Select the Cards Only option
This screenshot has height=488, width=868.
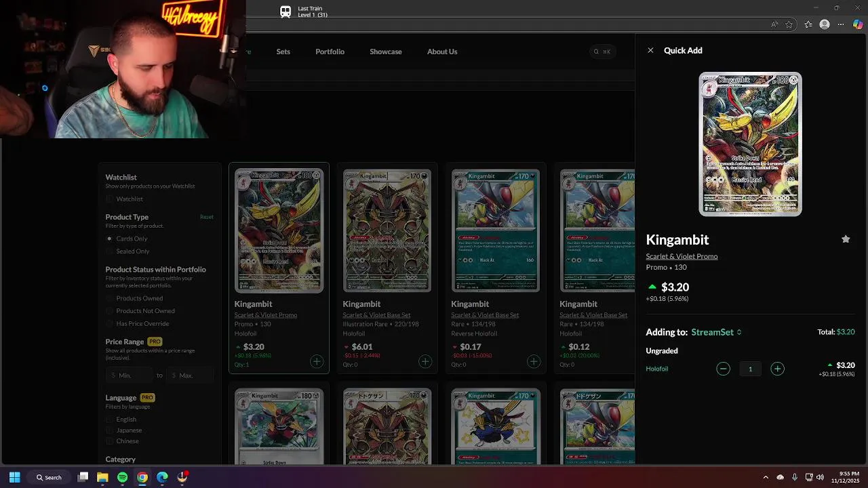110,239
